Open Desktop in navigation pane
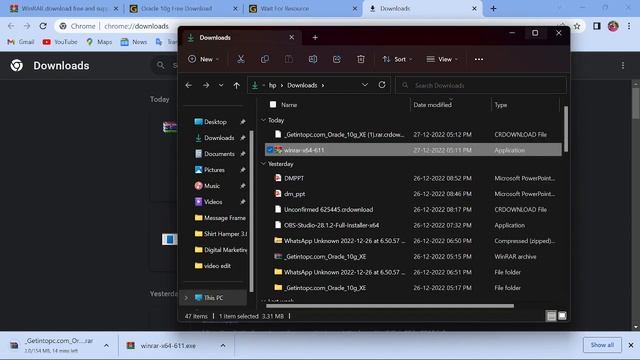640x360 pixels. [215, 122]
